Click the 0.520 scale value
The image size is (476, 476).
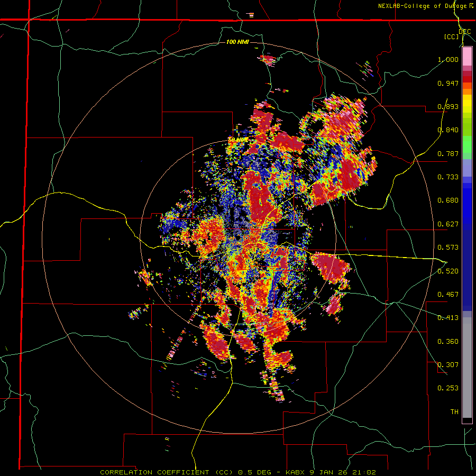click(x=448, y=271)
